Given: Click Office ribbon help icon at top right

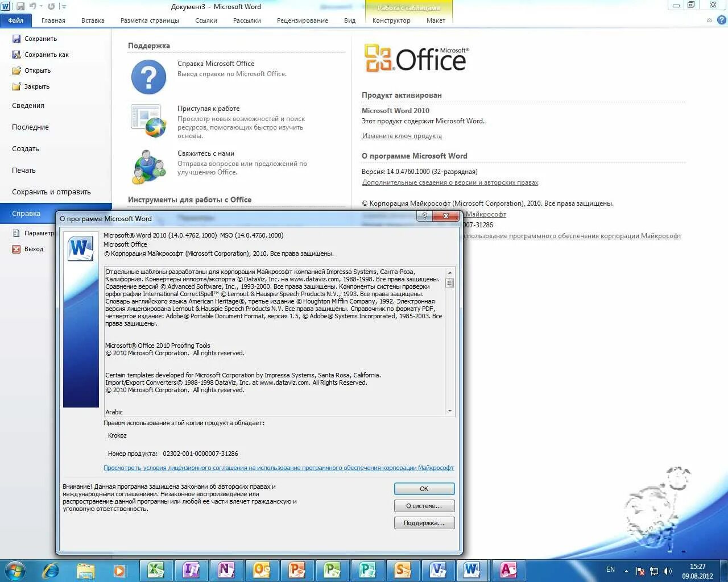Looking at the screenshot, I should pyautogui.click(x=721, y=20).
